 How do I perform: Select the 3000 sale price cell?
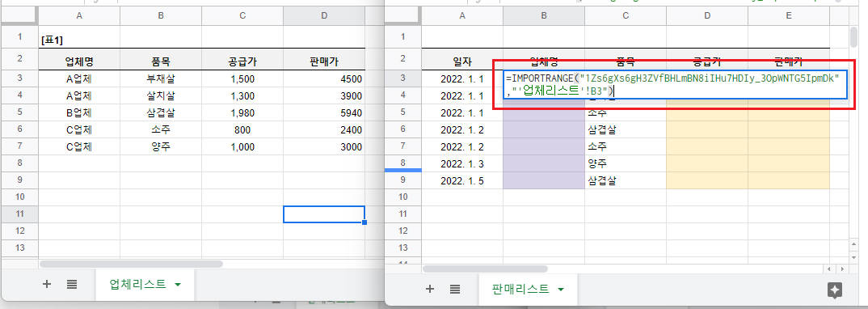pos(324,146)
